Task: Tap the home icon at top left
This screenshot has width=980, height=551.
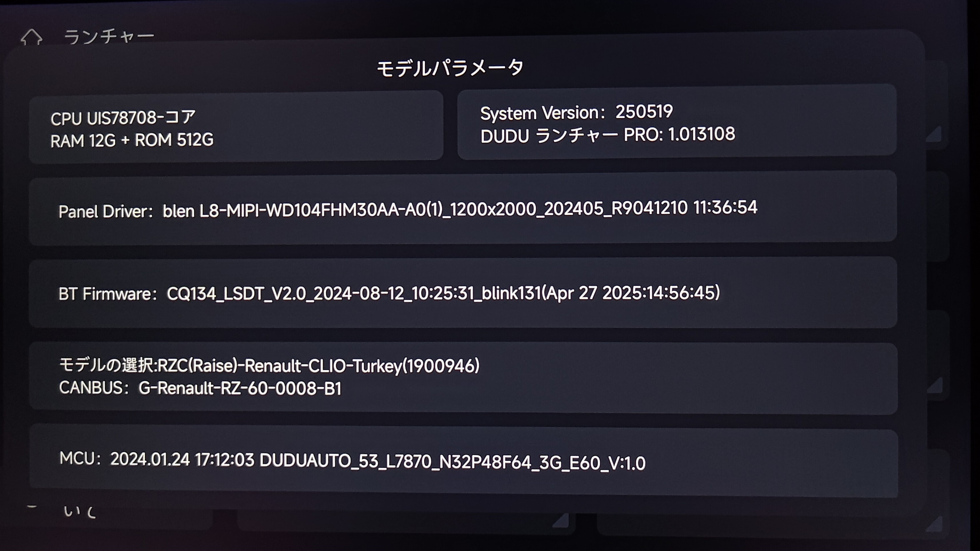Action: click(x=31, y=37)
